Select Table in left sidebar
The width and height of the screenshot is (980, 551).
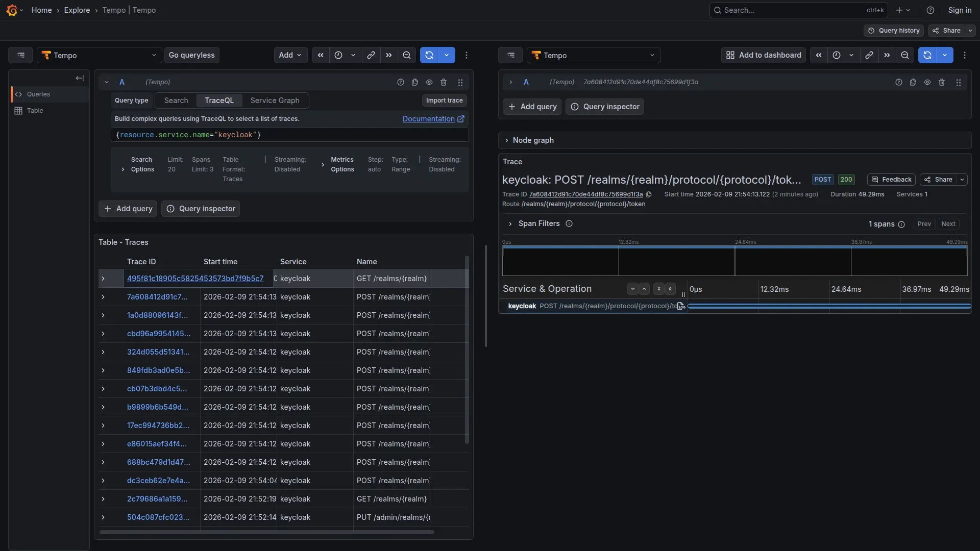click(x=35, y=111)
